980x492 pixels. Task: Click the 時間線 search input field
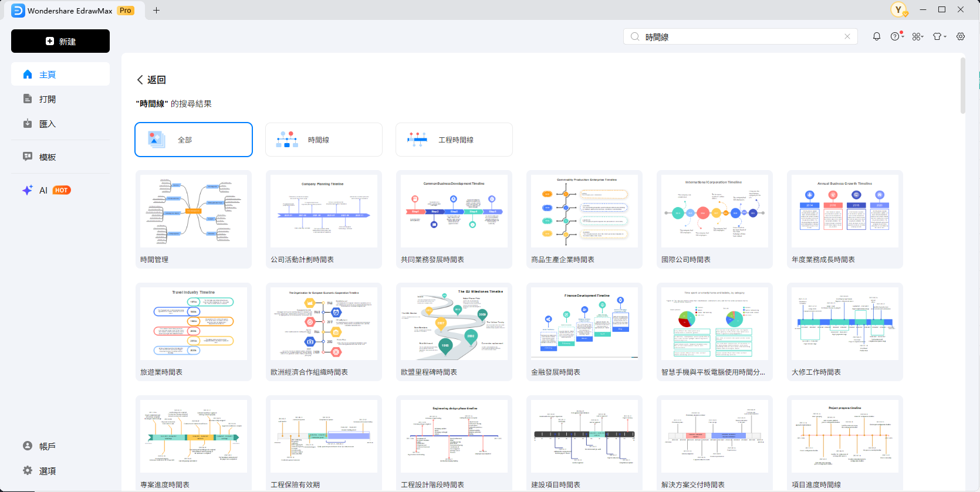click(x=739, y=37)
